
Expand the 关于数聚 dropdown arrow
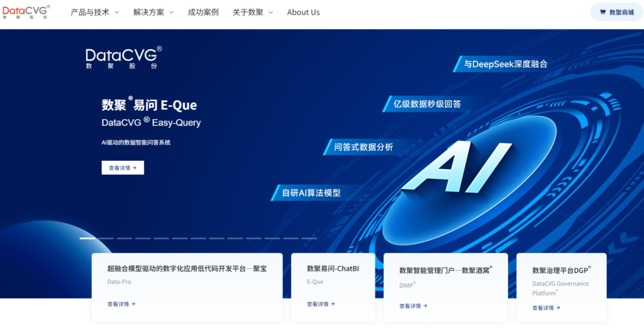pyautogui.click(x=270, y=13)
